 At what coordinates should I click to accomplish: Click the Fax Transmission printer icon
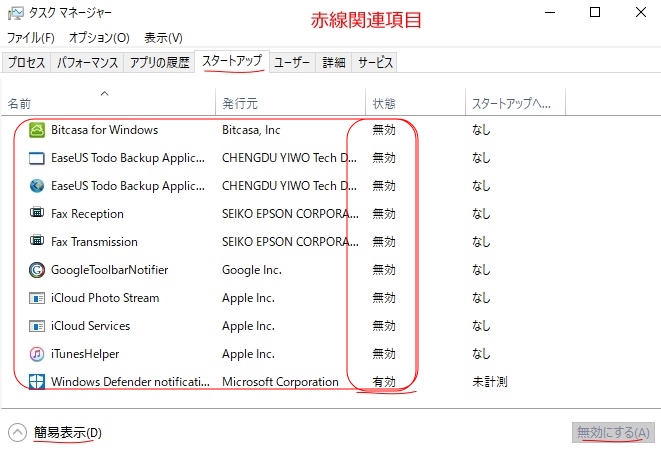point(37,240)
